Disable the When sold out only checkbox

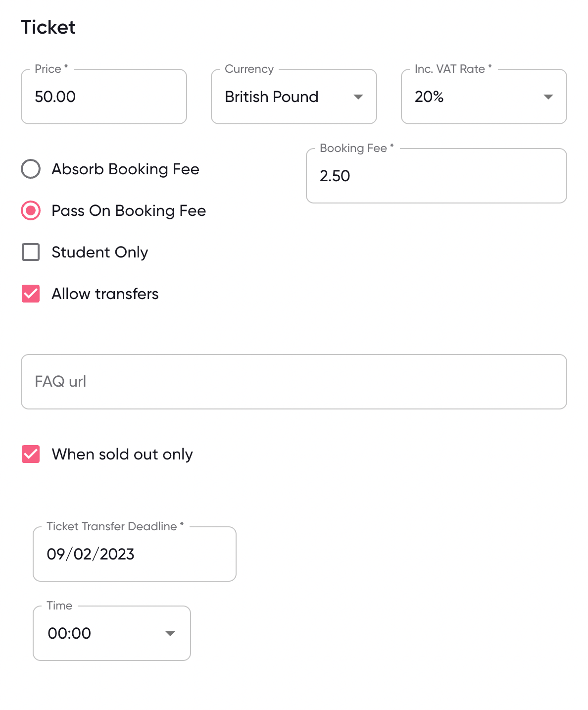point(31,454)
